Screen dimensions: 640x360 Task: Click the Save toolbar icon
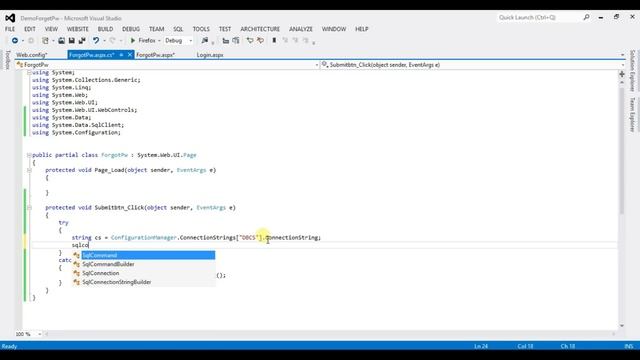(x=71, y=40)
